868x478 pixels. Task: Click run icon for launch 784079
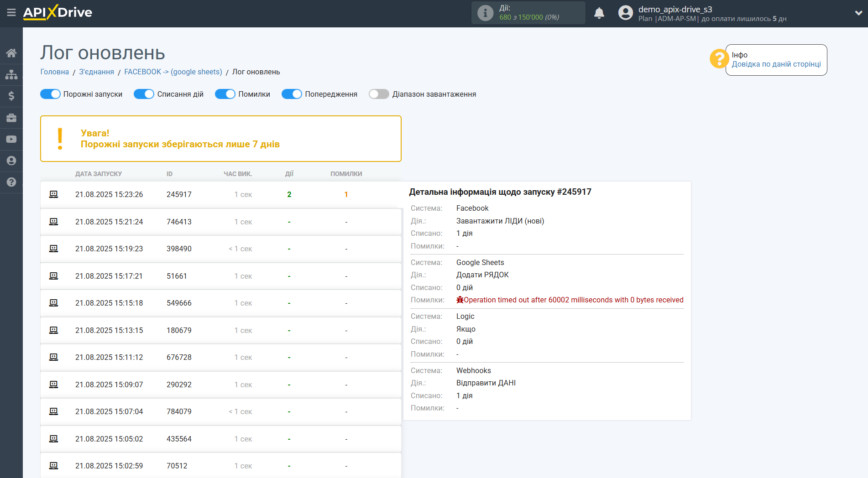pyautogui.click(x=53, y=411)
